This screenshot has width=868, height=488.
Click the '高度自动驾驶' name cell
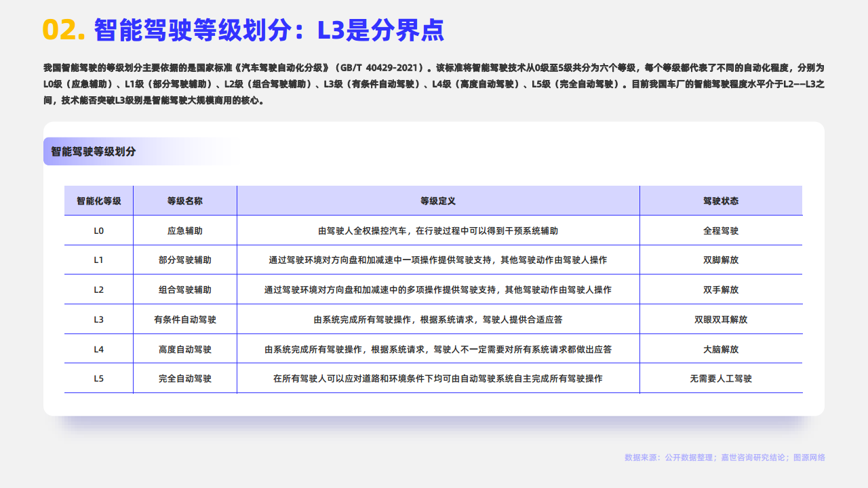[185, 349]
